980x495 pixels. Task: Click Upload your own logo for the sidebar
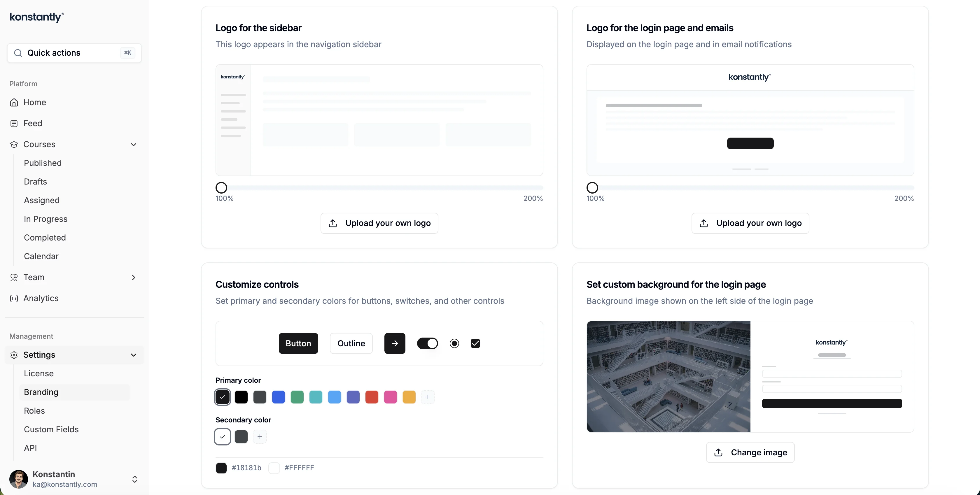[379, 223]
